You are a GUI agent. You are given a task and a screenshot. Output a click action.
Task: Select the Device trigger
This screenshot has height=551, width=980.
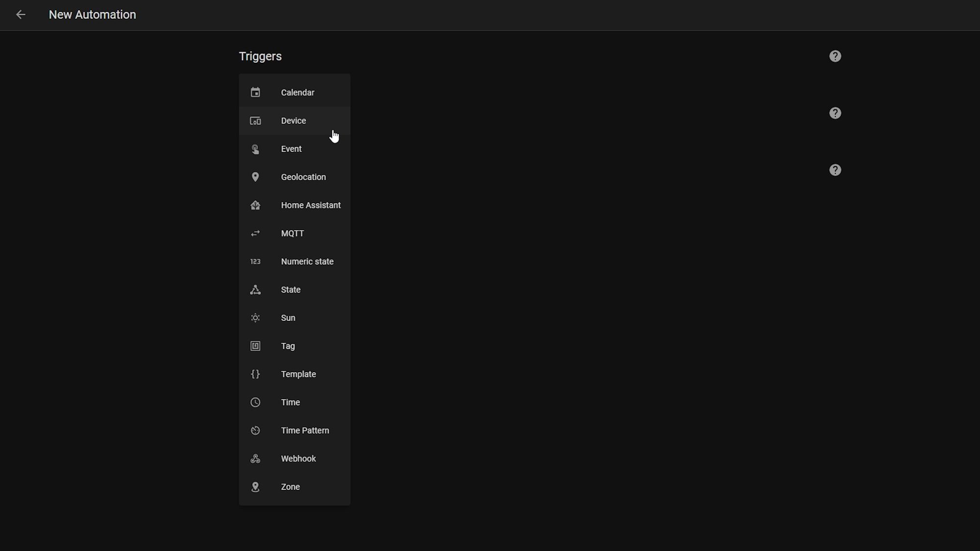click(294, 120)
